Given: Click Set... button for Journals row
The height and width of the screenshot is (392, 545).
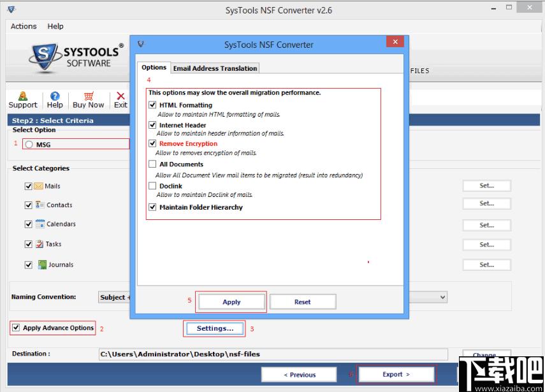Looking at the screenshot, I should pos(486,265).
